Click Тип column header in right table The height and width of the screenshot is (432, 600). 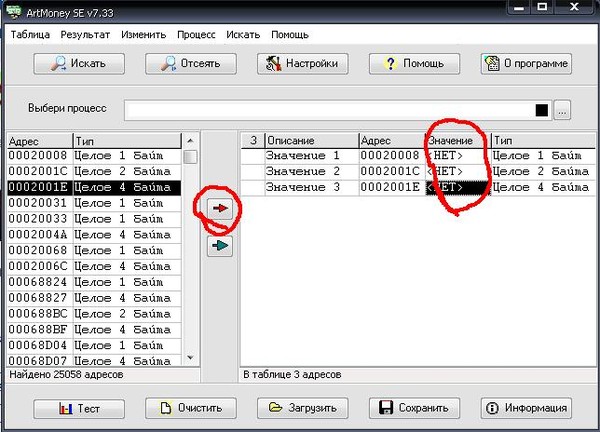tap(544, 141)
